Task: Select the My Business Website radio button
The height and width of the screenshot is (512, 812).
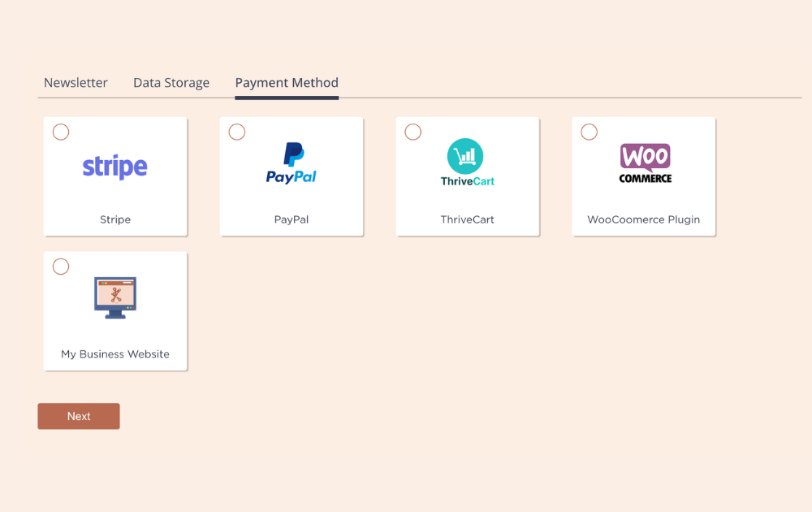Action: click(61, 267)
